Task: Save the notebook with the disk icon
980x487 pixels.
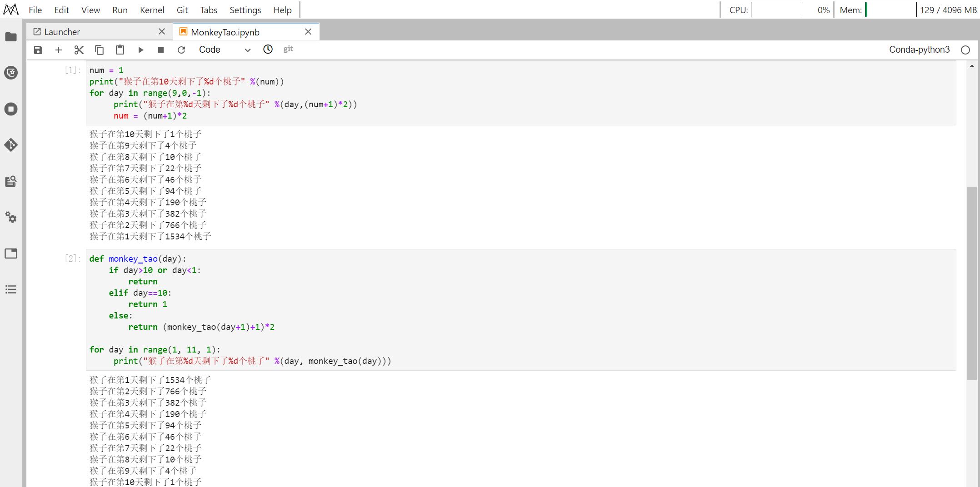Action: [38, 50]
